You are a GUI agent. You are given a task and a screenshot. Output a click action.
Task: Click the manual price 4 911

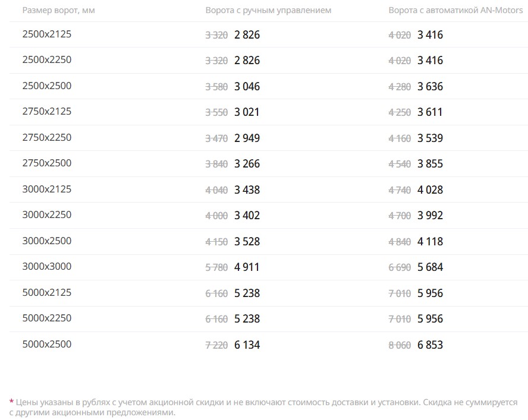click(247, 267)
